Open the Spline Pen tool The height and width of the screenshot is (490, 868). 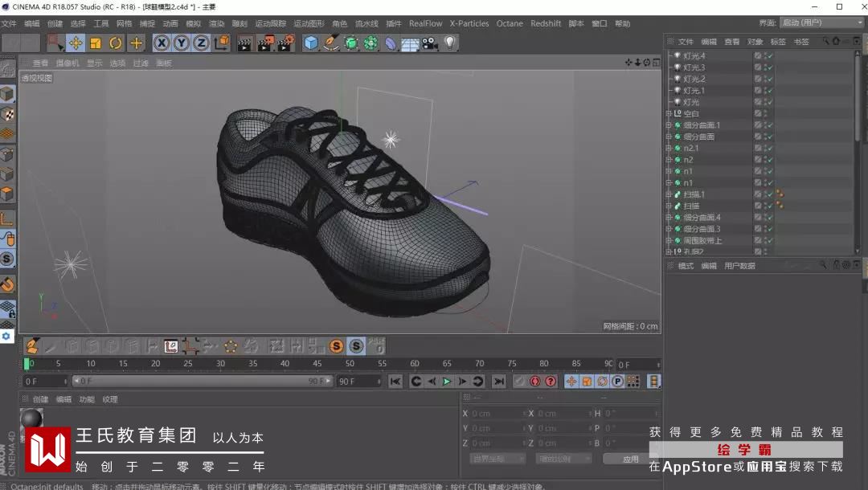(330, 43)
